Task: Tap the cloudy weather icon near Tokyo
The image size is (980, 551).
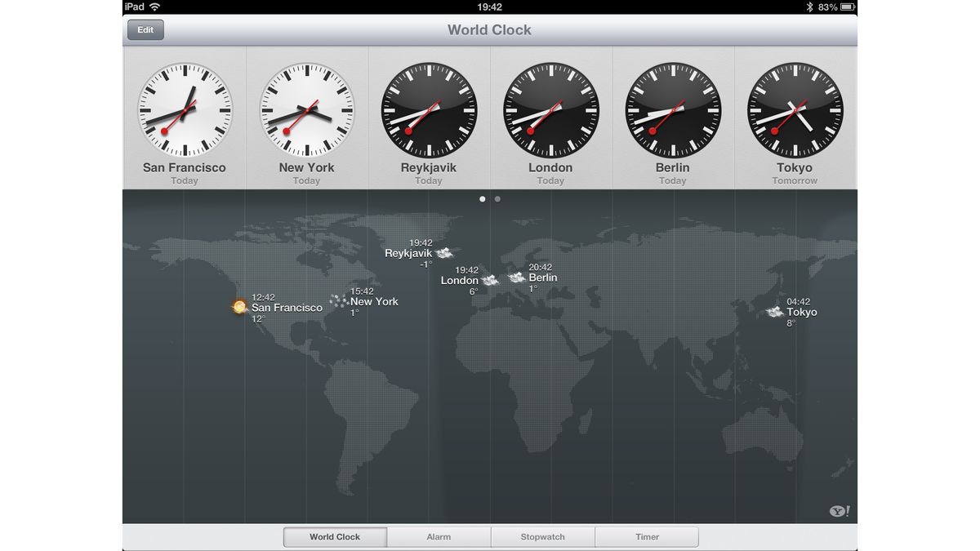Action: [773, 312]
